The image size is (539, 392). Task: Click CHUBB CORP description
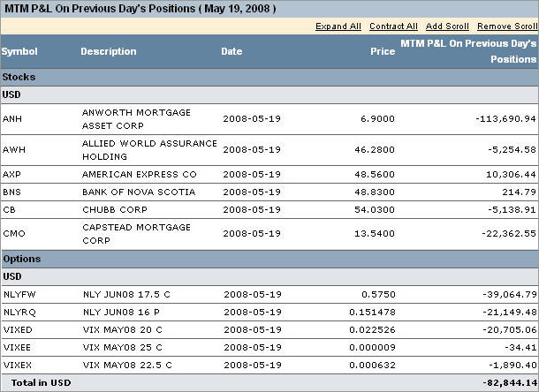point(115,209)
